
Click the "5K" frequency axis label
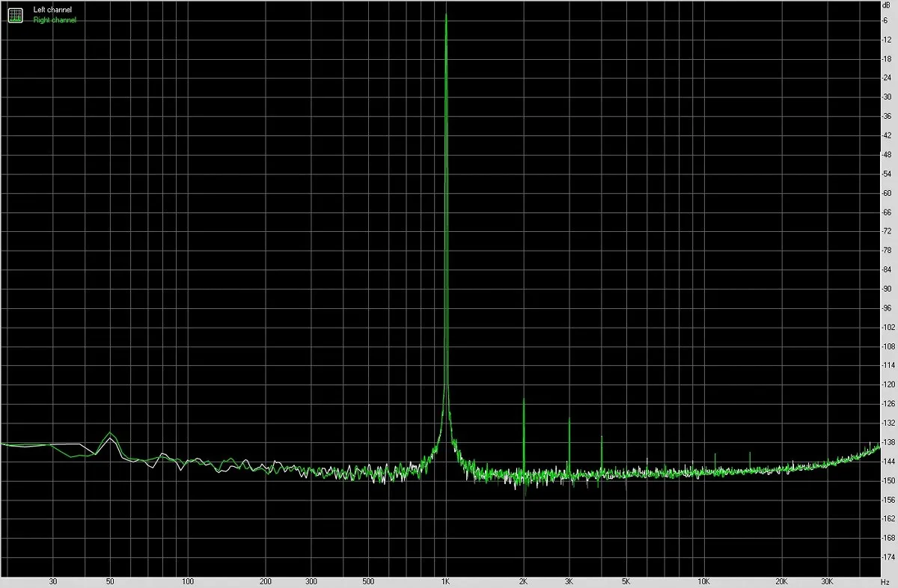[x=626, y=581]
